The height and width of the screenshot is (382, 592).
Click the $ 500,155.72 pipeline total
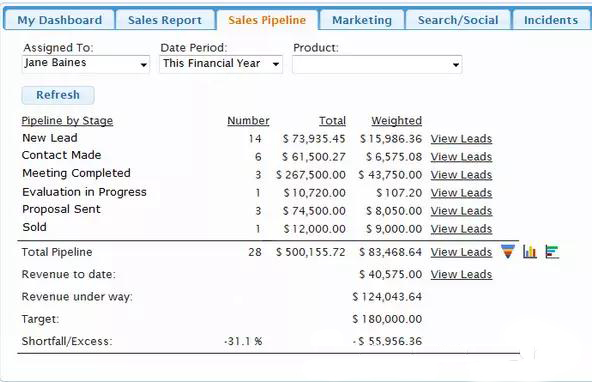click(x=311, y=252)
